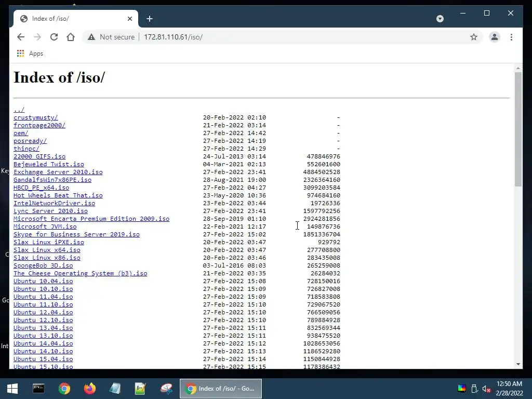Open the Notepad++ taskbar icon
The height and width of the screenshot is (399, 532).
coord(140,389)
